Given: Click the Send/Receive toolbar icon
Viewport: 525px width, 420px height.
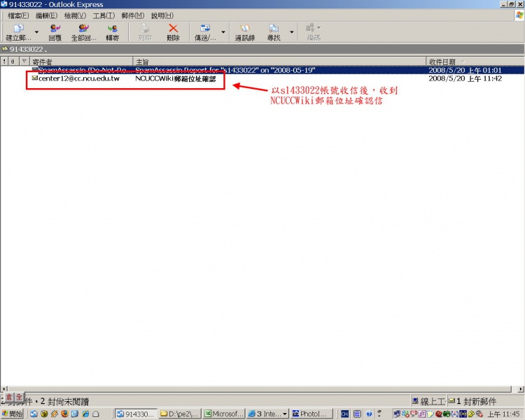Looking at the screenshot, I should pyautogui.click(x=205, y=31).
